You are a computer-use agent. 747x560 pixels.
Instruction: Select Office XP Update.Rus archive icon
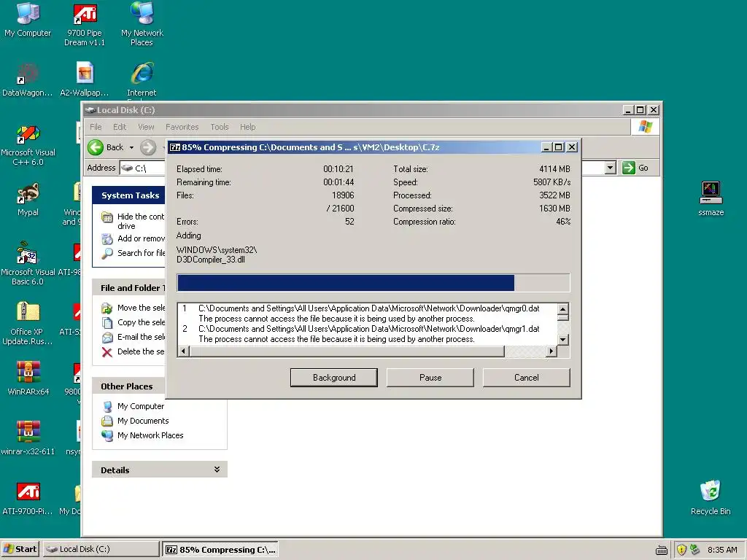[x=28, y=324]
